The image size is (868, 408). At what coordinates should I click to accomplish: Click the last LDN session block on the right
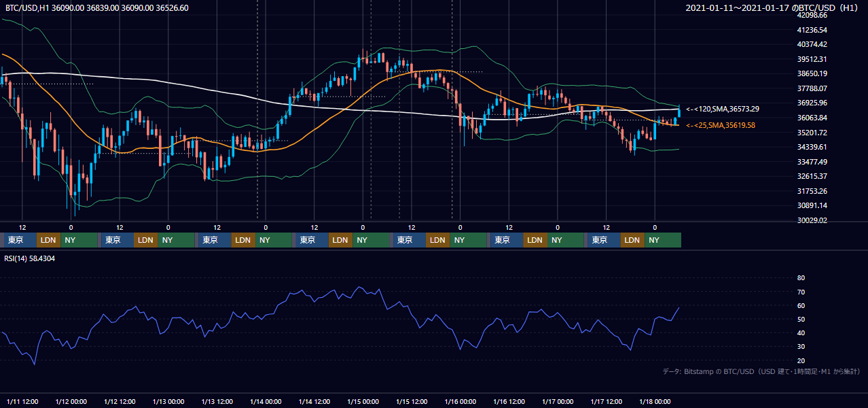coord(632,240)
